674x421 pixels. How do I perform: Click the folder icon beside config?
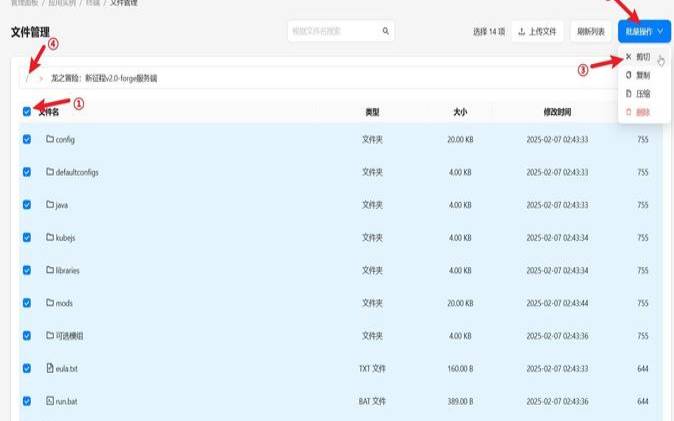[49, 139]
